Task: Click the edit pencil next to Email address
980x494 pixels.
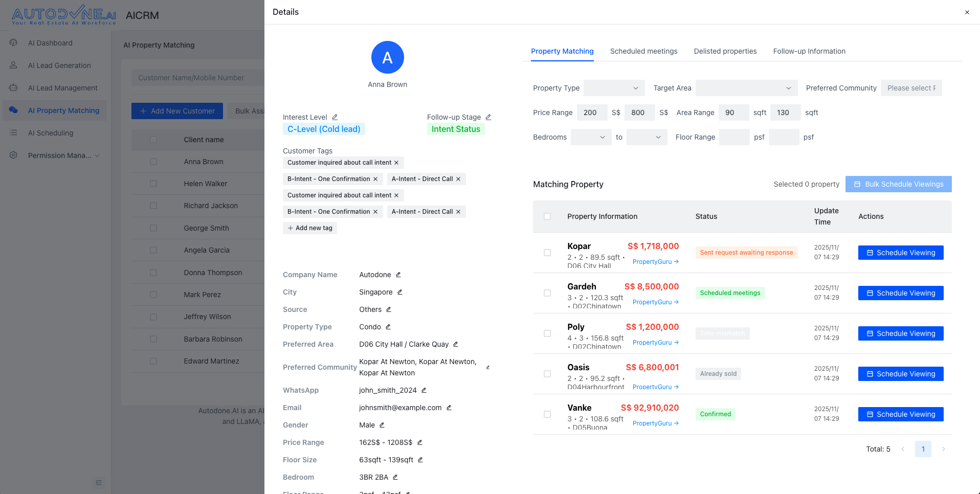Action: pyautogui.click(x=449, y=408)
